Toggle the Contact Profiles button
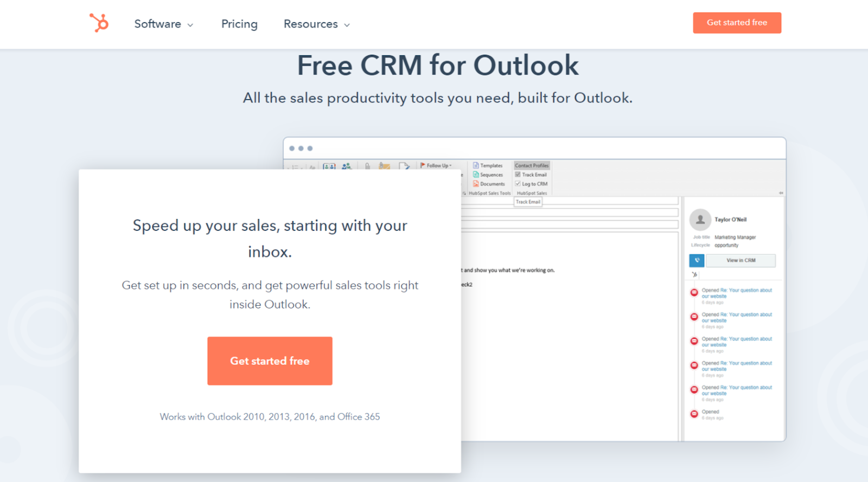 pos(532,165)
